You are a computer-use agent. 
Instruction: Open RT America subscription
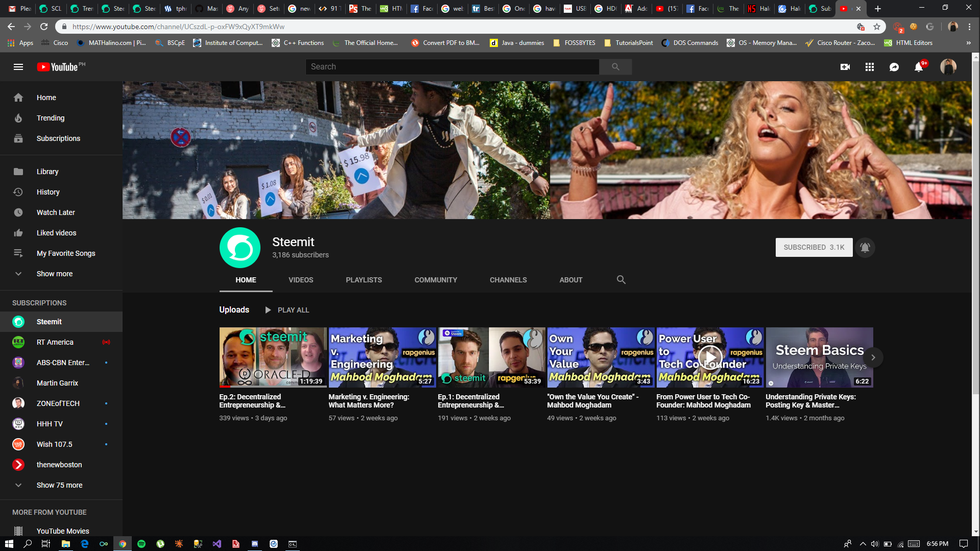coord(61,342)
